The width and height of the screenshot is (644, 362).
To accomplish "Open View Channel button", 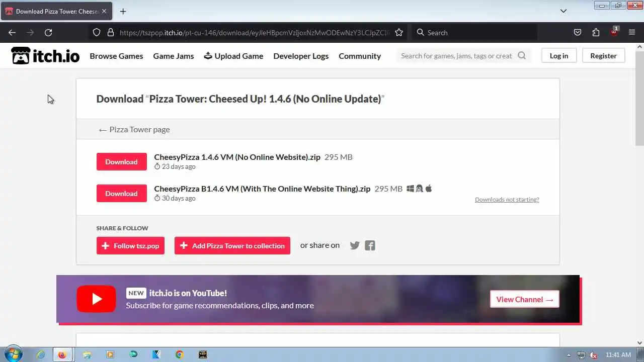I will [x=525, y=299].
